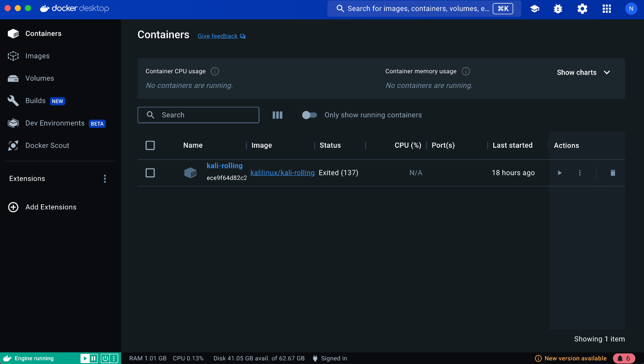The width and height of the screenshot is (644, 364).
Task: Open the kali-rolling container name link
Action: [224, 166]
